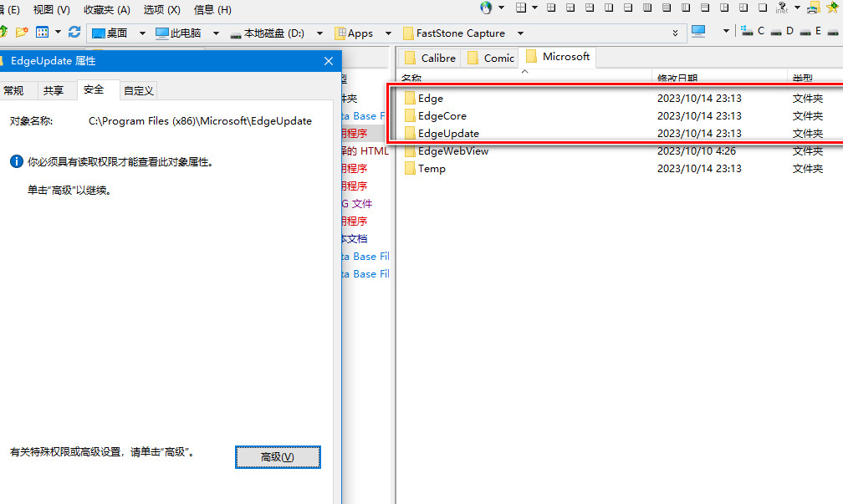Click the inet help icon

(782, 8)
